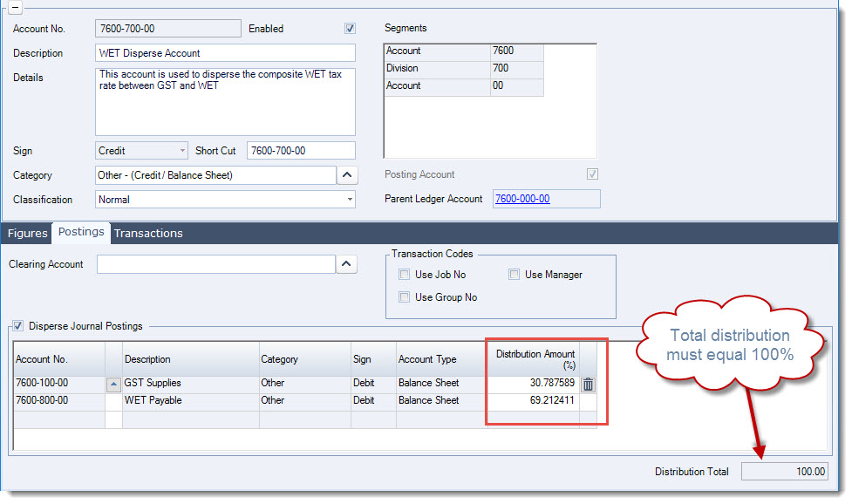This screenshot has height=504, width=852.
Task: Open the Category lookup chevron
Action: [347, 175]
